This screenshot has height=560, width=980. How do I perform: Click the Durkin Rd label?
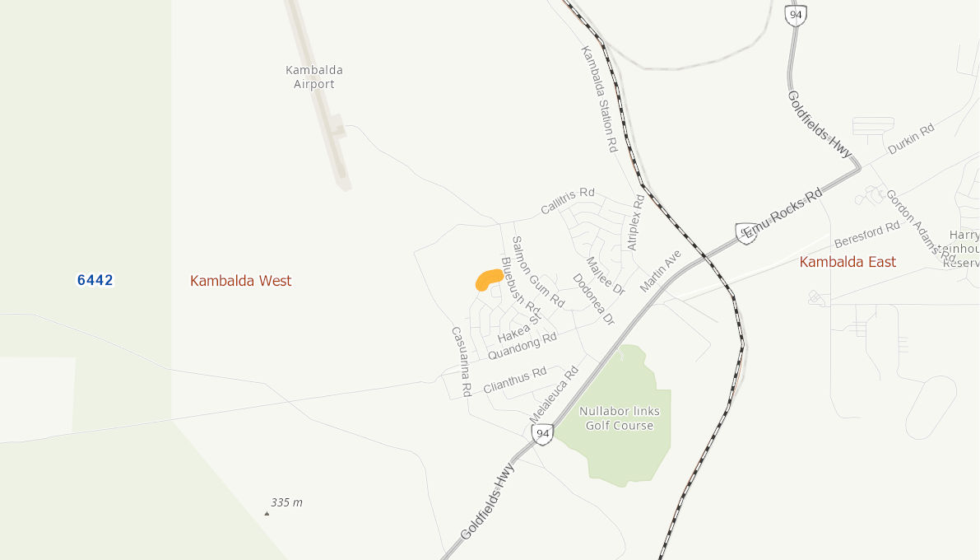(911, 138)
